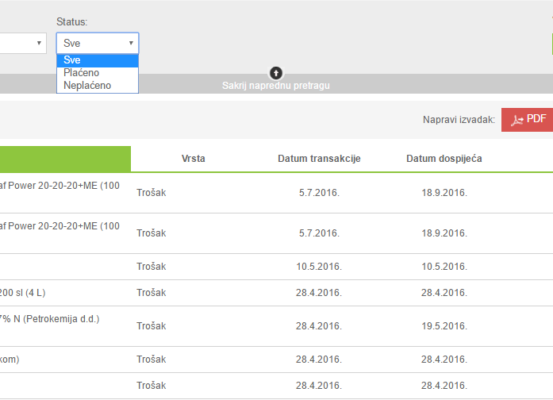The height and width of the screenshot is (400, 553).
Task: Sort by Datum dospijeća column header
Action: [x=444, y=158]
